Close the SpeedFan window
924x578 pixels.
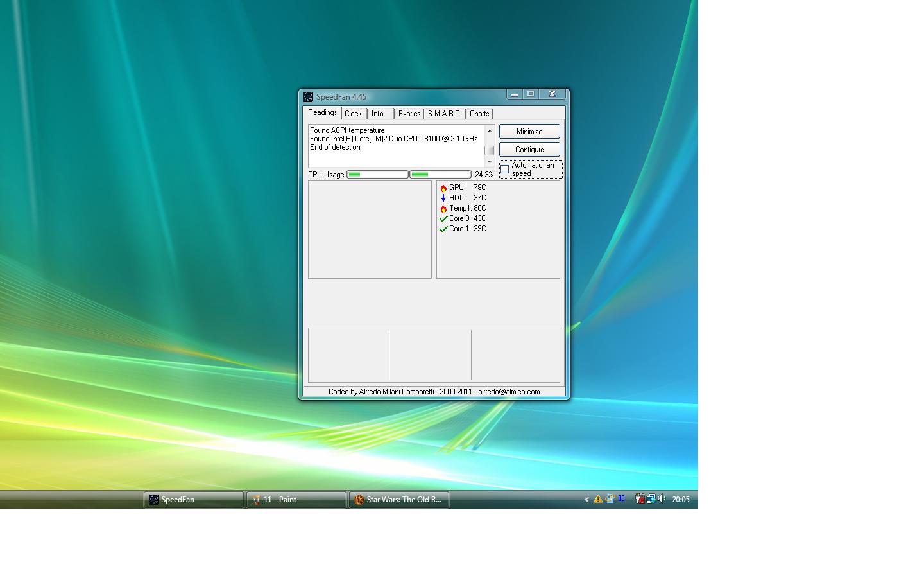pyautogui.click(x=552, y=94)
